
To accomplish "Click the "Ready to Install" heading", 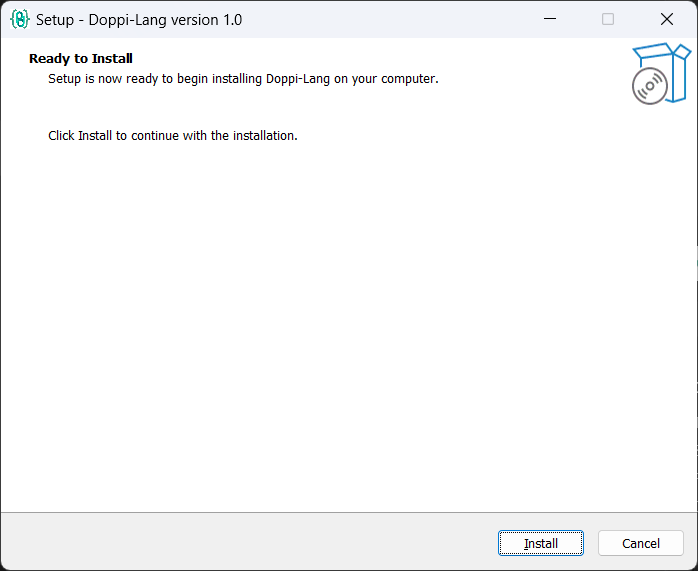I will click(x=81, y=58).
